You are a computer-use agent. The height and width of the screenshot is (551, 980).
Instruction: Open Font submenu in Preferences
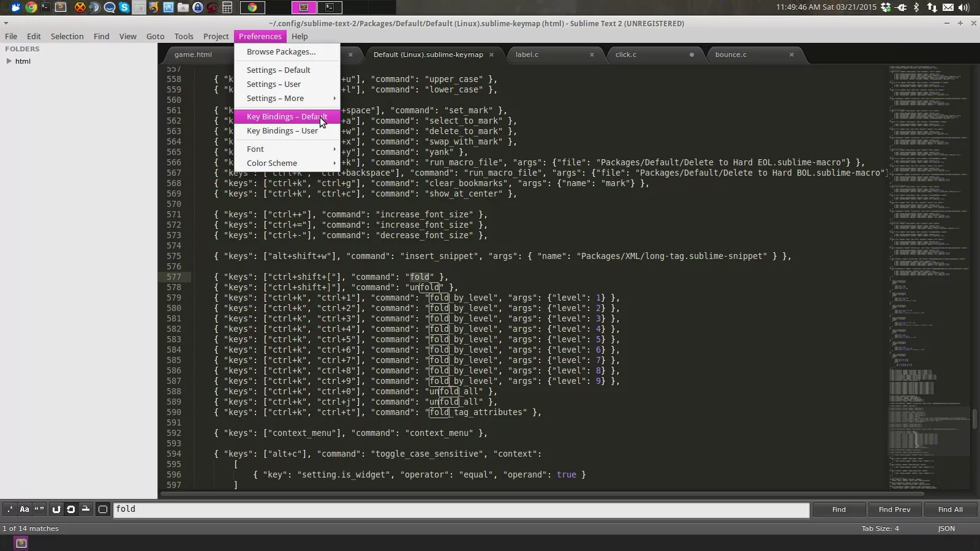point(287,149)
